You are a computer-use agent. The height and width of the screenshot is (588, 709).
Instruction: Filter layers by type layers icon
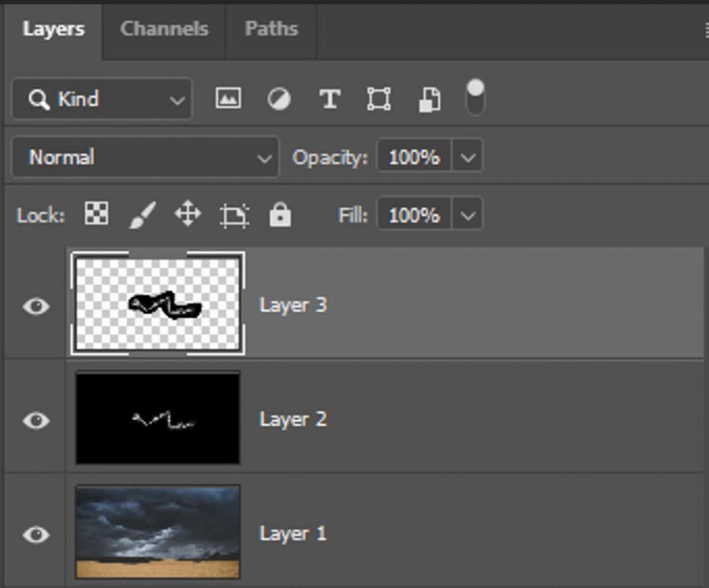pos(329,99)
